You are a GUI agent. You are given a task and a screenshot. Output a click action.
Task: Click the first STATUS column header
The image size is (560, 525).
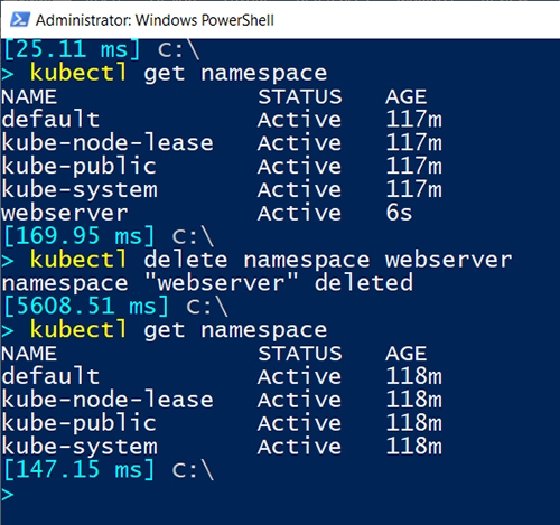coord(300,97)
